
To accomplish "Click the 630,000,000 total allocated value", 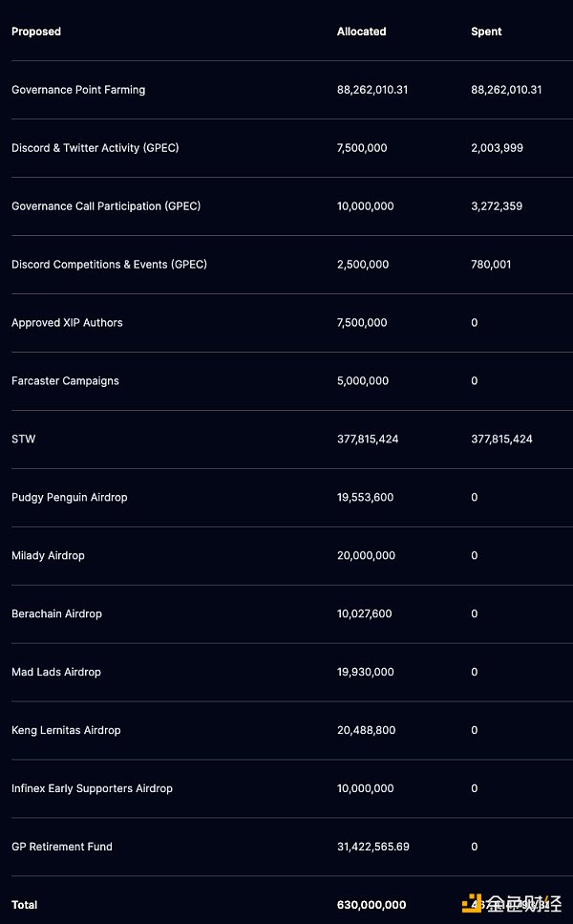I will (x=371, y=905).
